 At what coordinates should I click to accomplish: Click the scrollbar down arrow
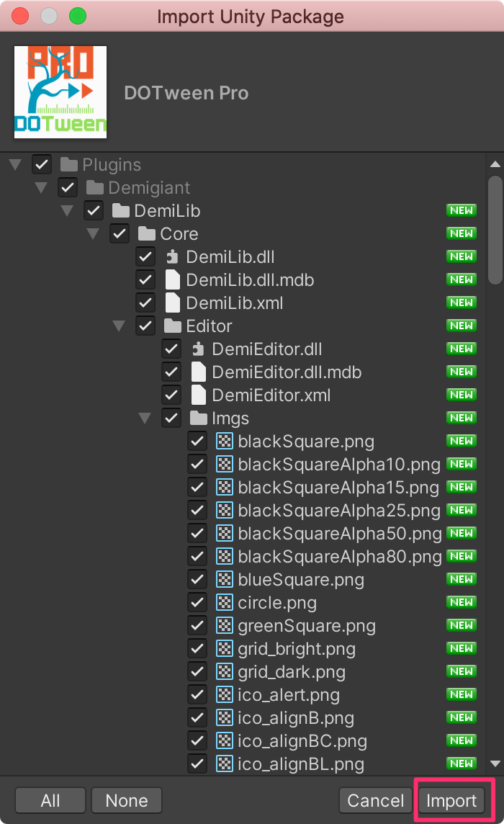tap(495, 763)
